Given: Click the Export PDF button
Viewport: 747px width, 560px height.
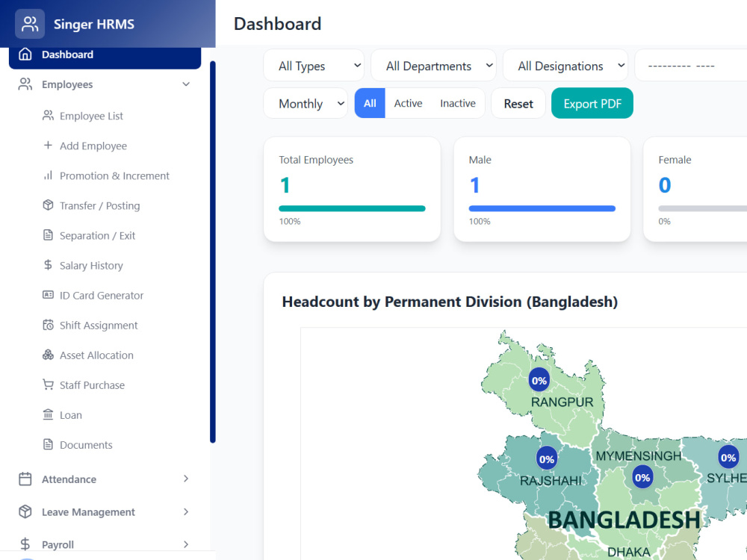Looking at the screenshot, I should (x=592, y=103).
